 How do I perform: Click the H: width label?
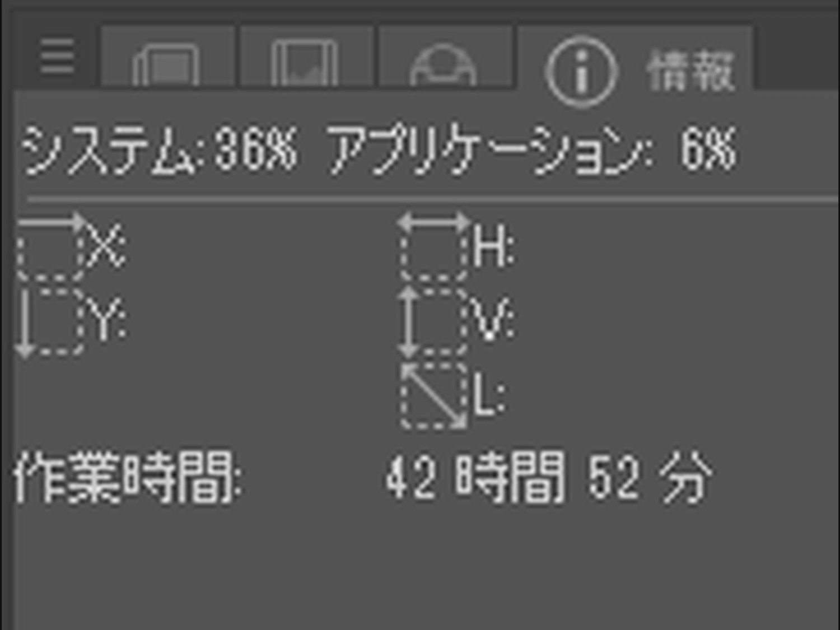[493, 246]
